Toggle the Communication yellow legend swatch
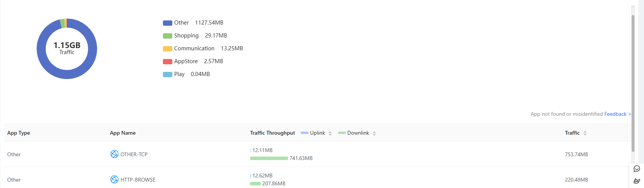The height and width of the screenshot is (188, 644). tap(167, 49)
